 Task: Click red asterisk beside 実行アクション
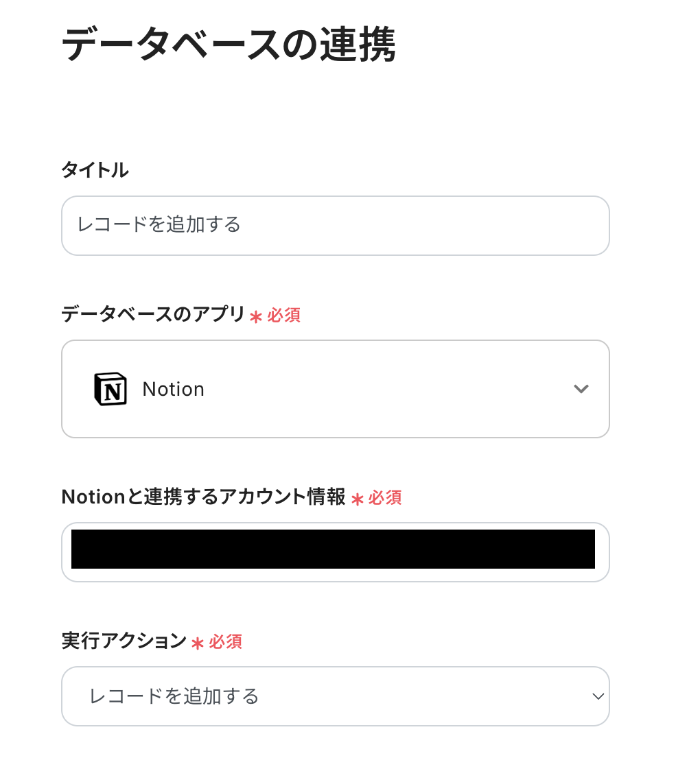click(x=198, y=643)
